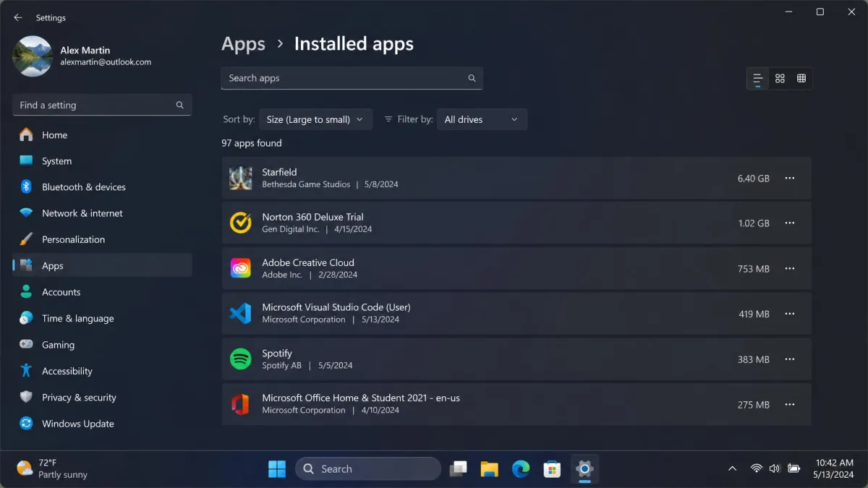Click in the Find a setting field
Image resolution: width=868 pixels, height=488 pixels.
coord(102,105)
